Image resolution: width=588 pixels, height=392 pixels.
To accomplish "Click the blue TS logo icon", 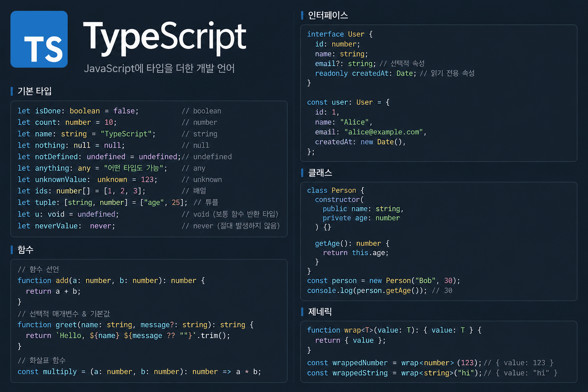I will click(x=39, y=39).
